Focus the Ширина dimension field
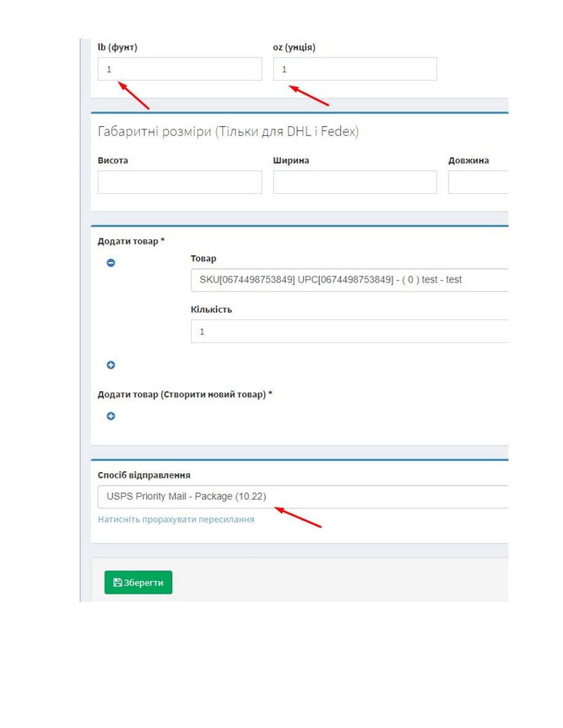 pyautogui.click(x=355, y=182)
